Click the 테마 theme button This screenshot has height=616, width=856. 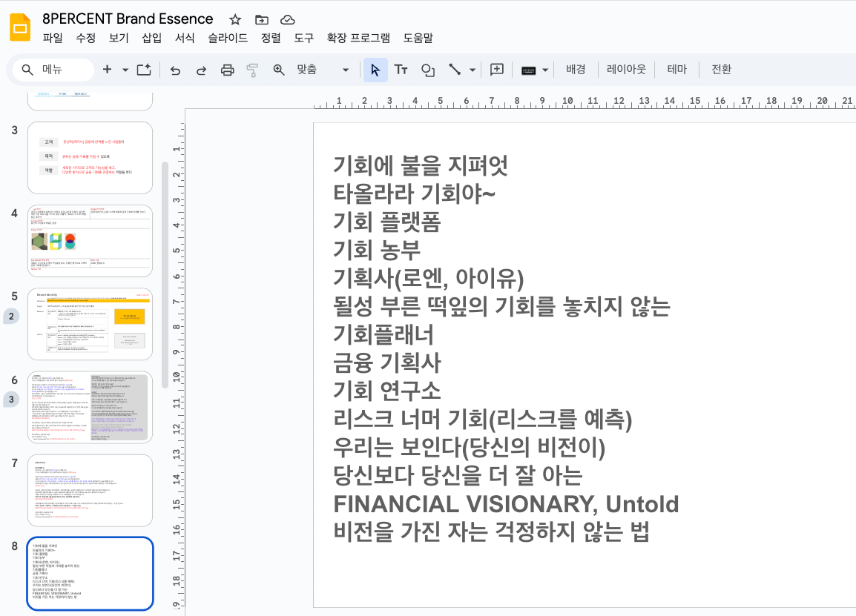point(677,69)
